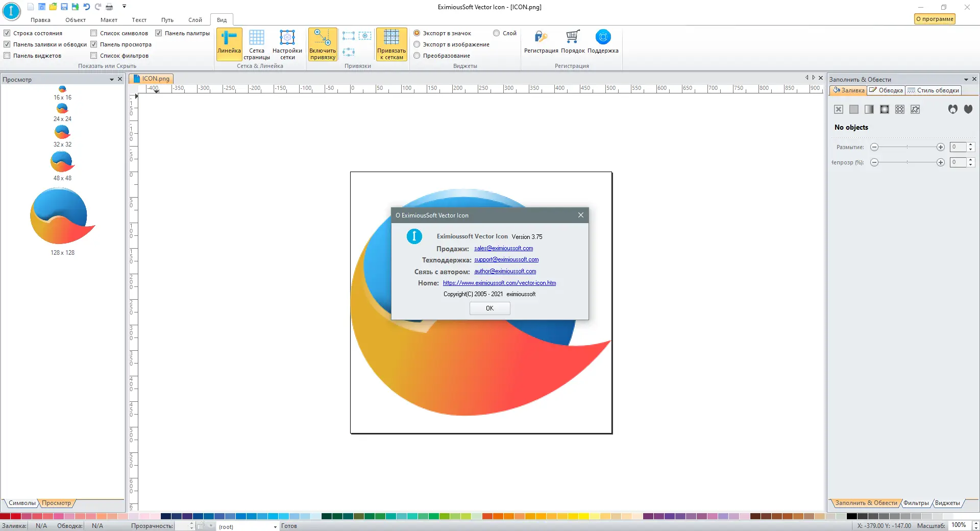Click the redo arrow icon
980x531 pixels.
tap(98, 7)
